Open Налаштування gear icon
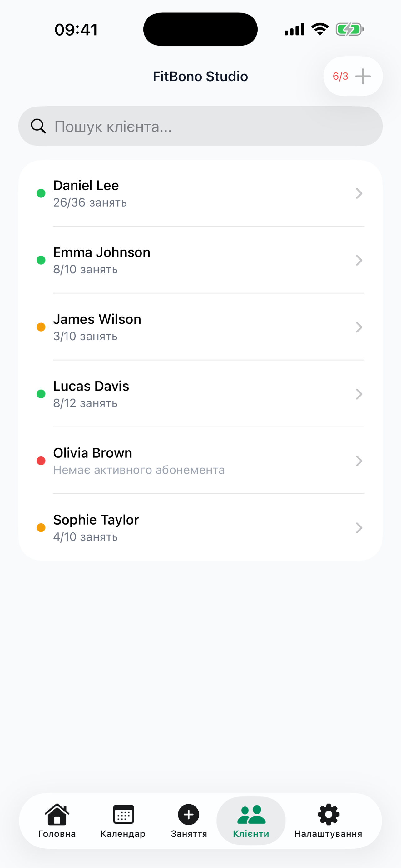401x868 pixels. click(328, 815)
